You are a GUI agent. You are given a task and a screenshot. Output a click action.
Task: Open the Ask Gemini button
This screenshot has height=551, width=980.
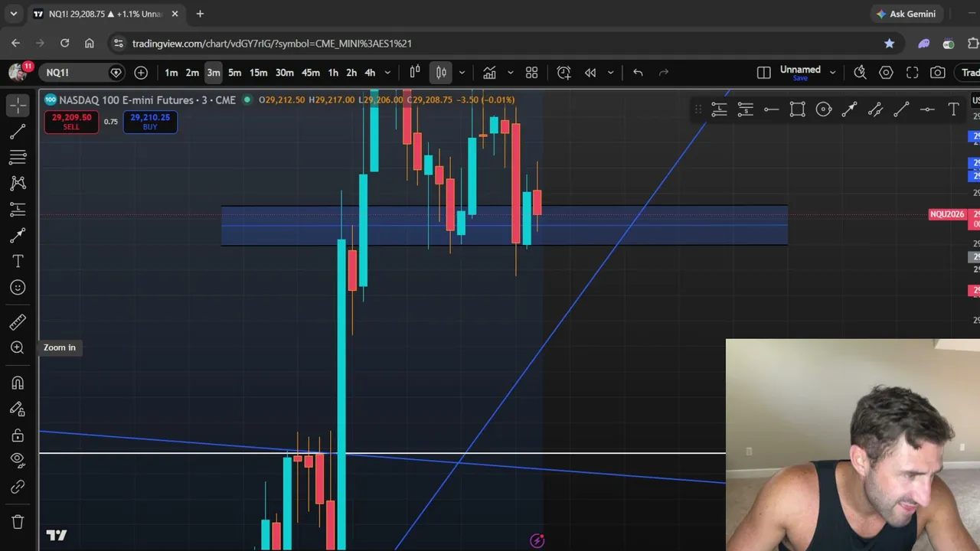(906, 14)
